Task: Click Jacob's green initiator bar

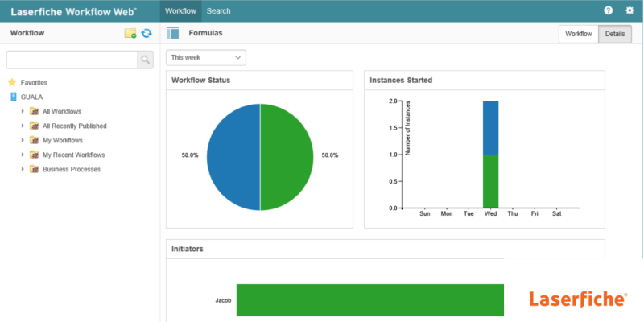Action: pos(370,300)
